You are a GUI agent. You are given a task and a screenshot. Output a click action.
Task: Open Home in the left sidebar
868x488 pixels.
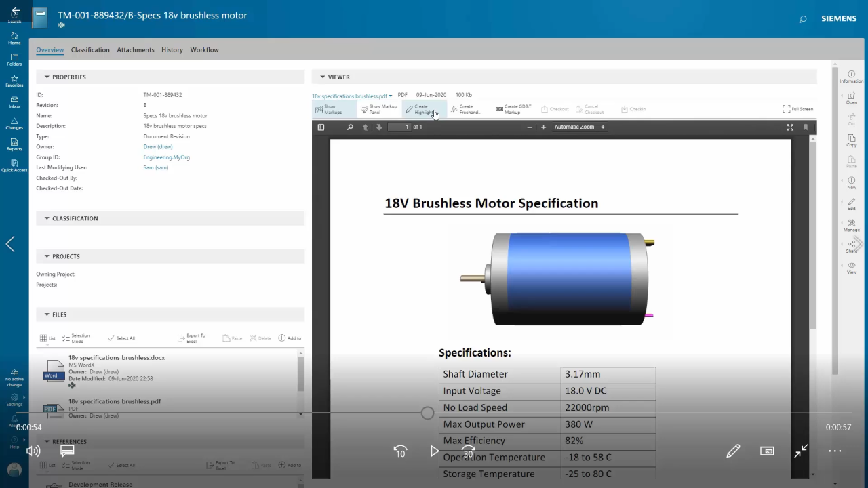click(x=14, y=38)
